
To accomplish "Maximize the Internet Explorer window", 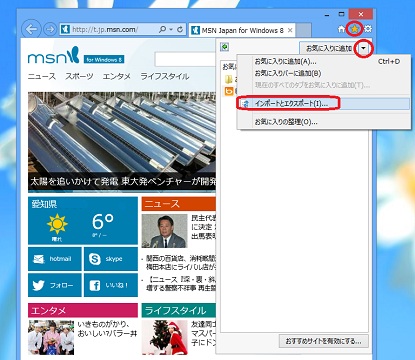I will [342, 14].
